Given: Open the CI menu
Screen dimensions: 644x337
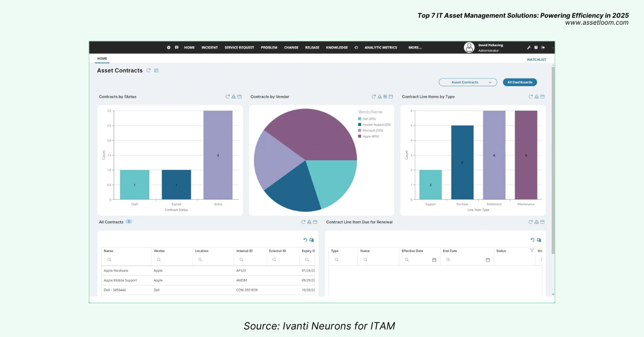Looking at the screenshot, I should [356, 47].
